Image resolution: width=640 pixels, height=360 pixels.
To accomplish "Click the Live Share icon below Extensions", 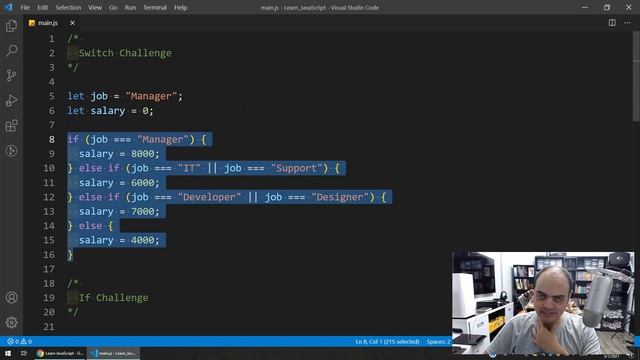I will 11,151.
